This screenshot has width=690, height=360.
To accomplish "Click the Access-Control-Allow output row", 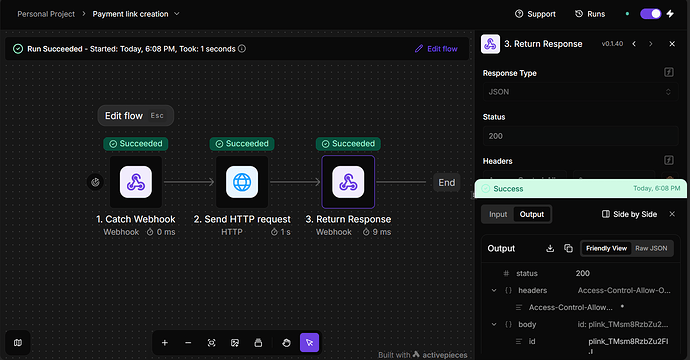I will tap(581, 307).
